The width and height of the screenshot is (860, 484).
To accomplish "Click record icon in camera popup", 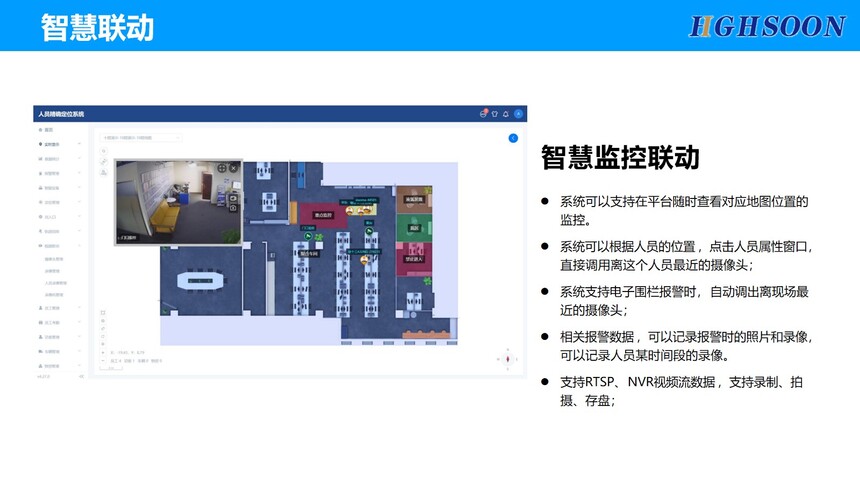I will 234,198.
